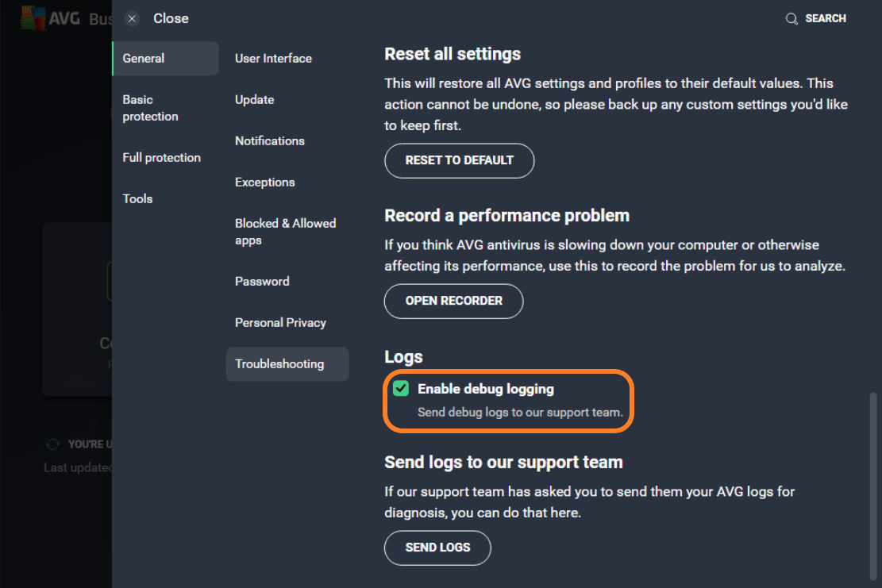Go to Update settings
Screen dimensions: 882x588
pos(254,99)
